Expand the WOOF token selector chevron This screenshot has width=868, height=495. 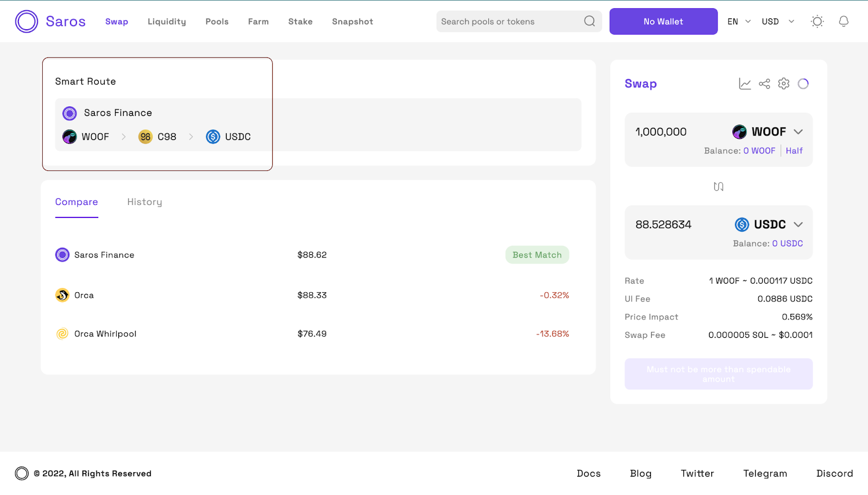(x=798, y=132)
